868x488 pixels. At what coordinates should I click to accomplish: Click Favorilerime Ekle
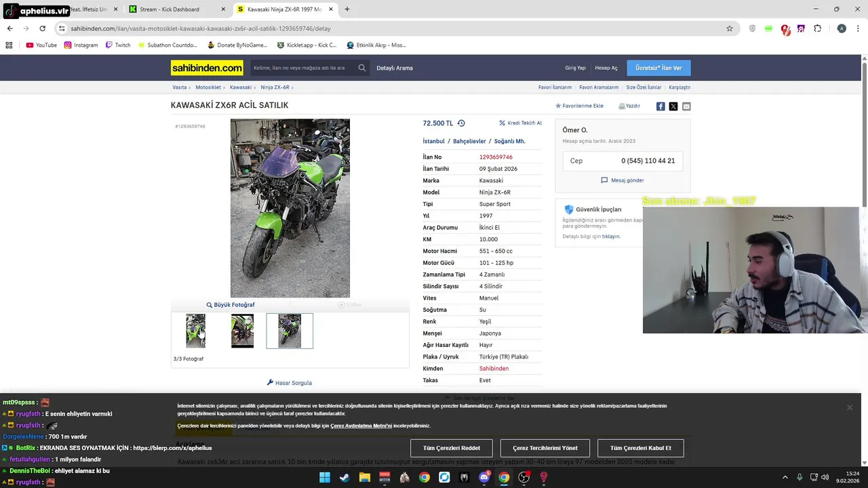(x=579, y=106)
